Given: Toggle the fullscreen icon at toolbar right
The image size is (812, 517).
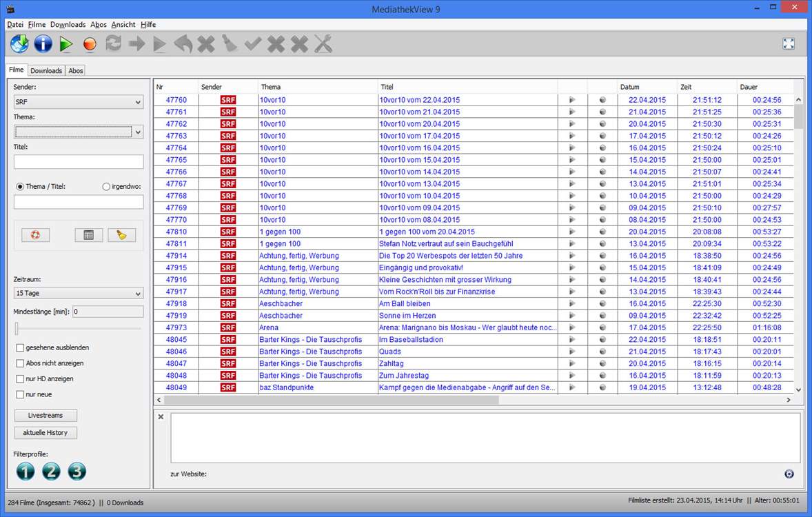Looking at the screenshot, I should [788, 44].
